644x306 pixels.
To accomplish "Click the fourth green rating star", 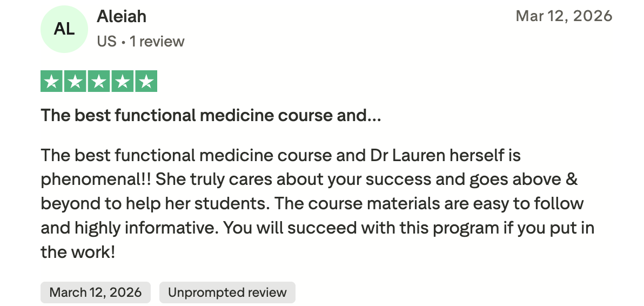I will point(122,82).
